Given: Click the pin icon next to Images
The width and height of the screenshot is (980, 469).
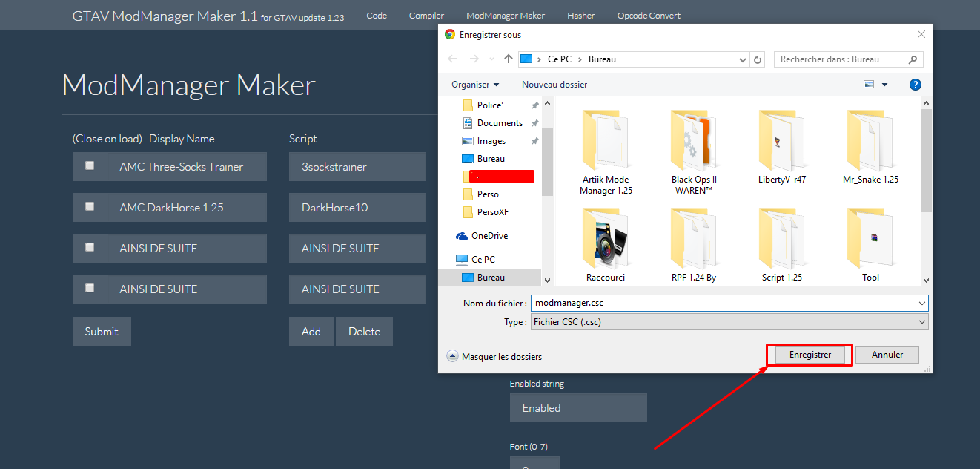Looking at the screenshot, I should pos(534,141).
